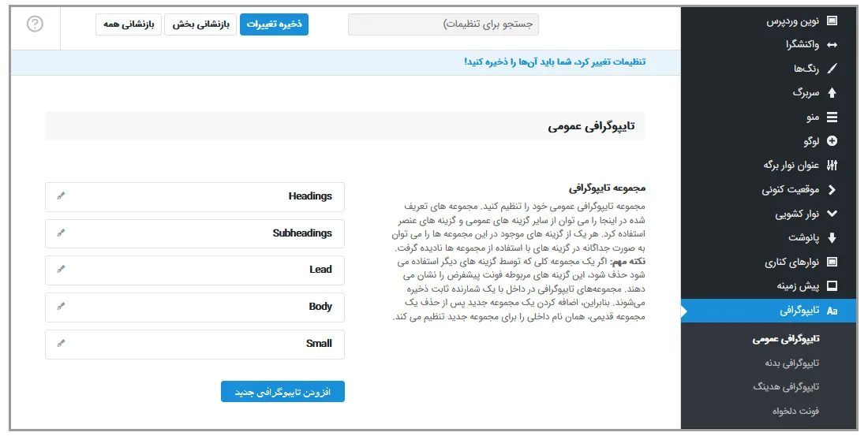Click the help question mark icon

tap(35, 24)
